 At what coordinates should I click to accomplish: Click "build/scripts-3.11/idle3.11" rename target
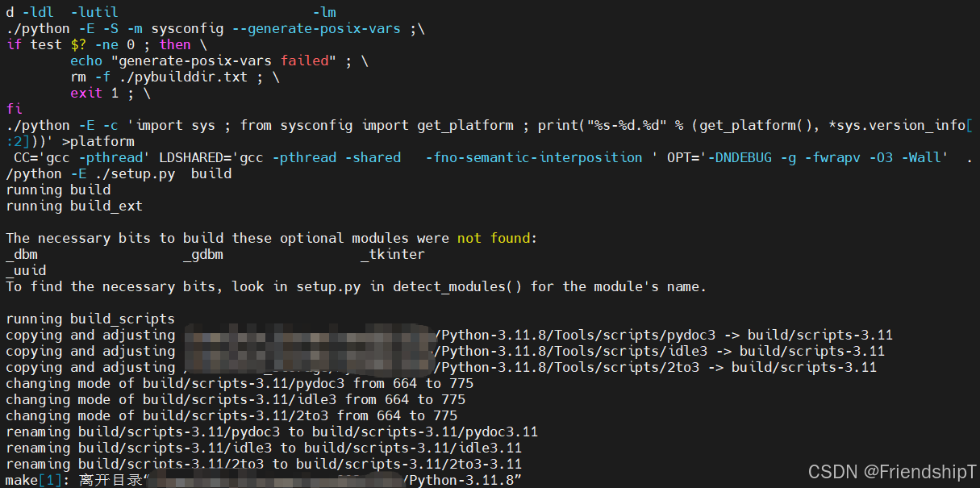click(413, 448)
